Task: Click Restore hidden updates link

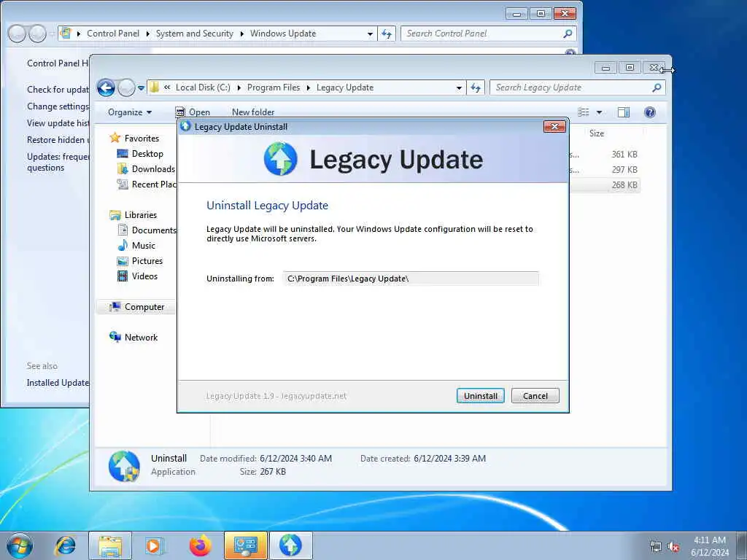Action: coord(57,140)
